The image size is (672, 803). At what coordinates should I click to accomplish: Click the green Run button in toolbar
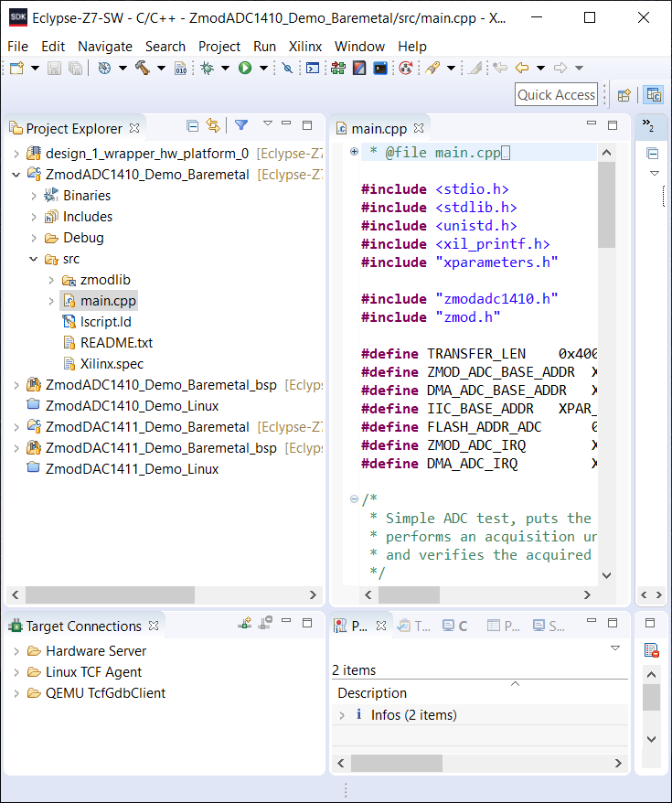tap(245, 68)
